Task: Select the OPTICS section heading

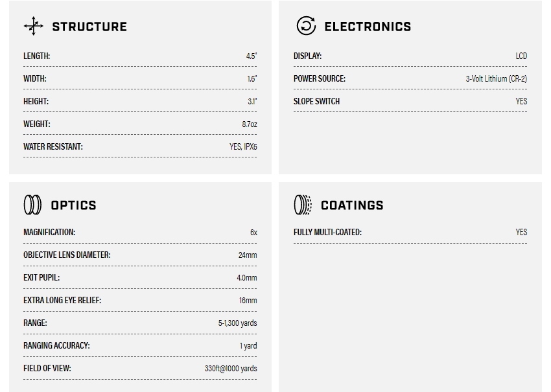Action: coord(73,205)
